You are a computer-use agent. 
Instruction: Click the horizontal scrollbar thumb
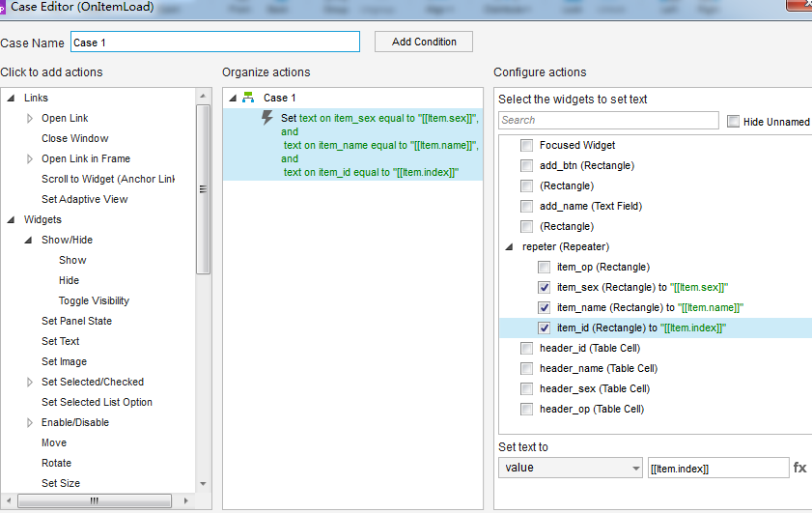(x=95, y=500)
